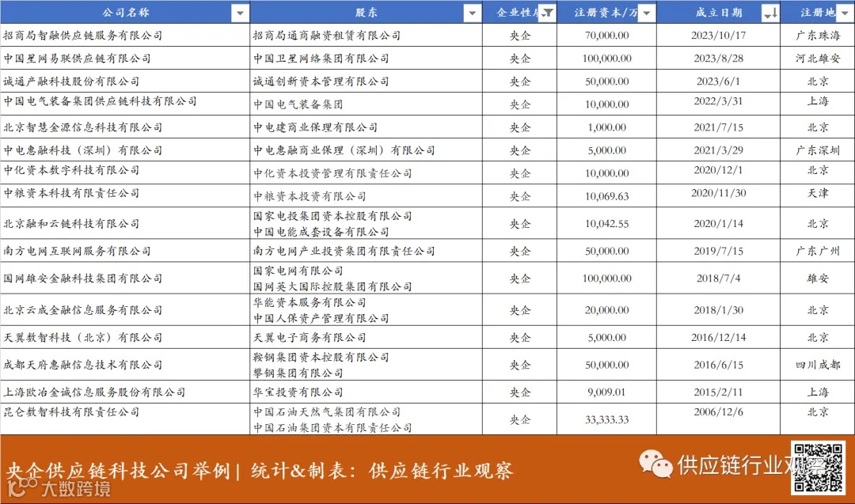Screen dimensions: 855x504
Task: Select registered capital cell 10,042.55
Action: point(607,223)
